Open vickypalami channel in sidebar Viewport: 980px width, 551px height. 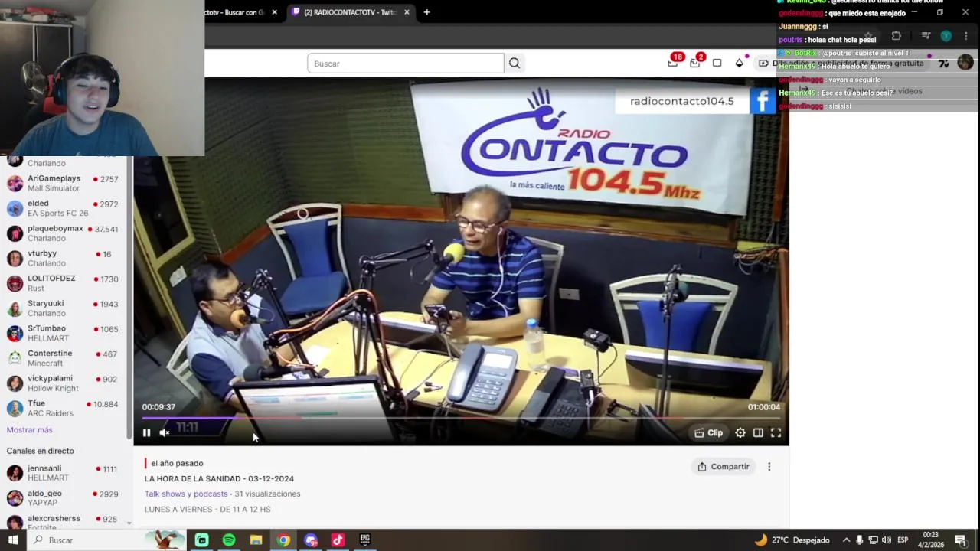[x=63, y=383]
